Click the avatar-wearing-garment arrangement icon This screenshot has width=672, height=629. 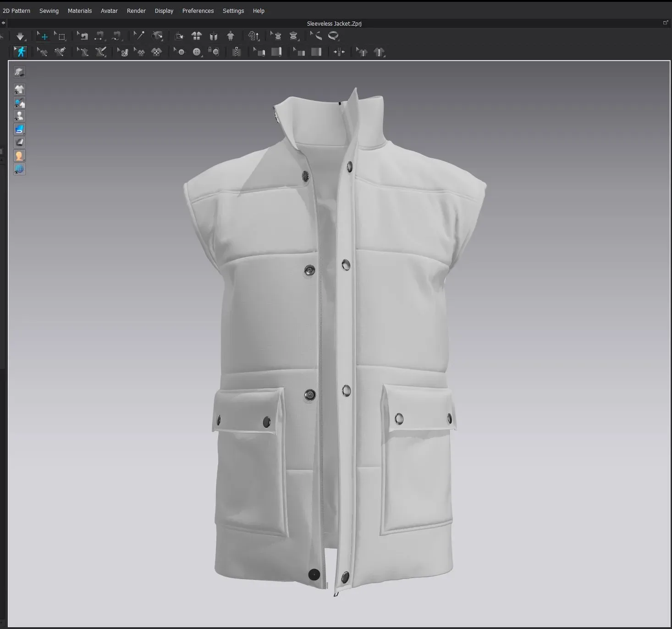[231, 36]
